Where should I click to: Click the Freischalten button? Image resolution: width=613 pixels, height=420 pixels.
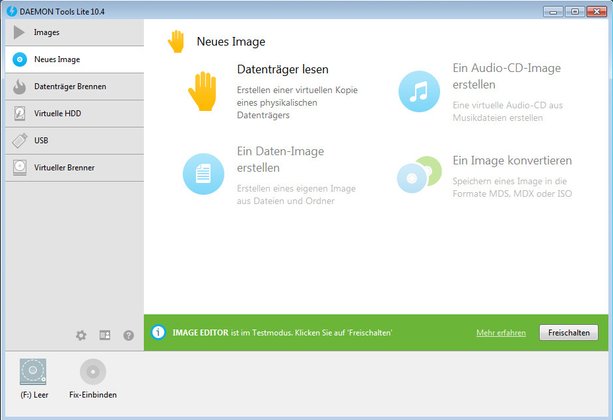[x=569, y=333]
